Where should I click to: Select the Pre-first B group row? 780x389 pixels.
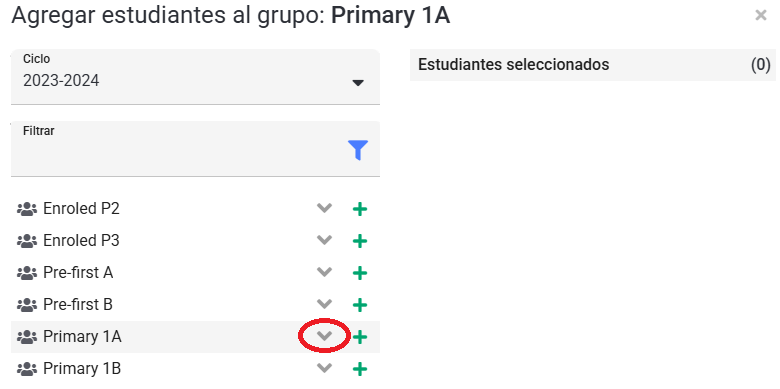(x=195, y=304)
